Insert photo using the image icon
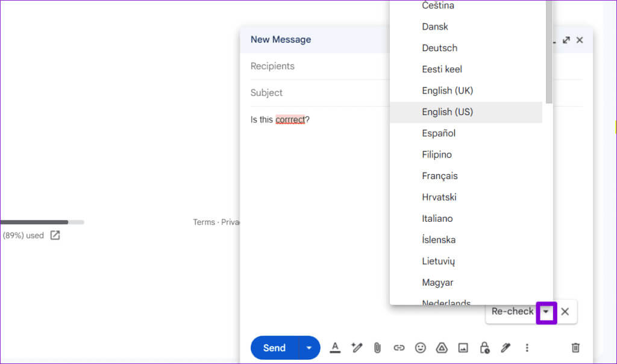617x364 pixels. 463,348
